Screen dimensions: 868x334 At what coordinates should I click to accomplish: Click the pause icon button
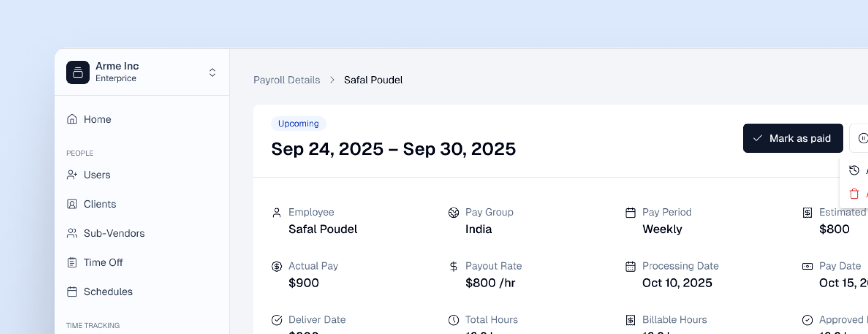click(x=862, y=138)
